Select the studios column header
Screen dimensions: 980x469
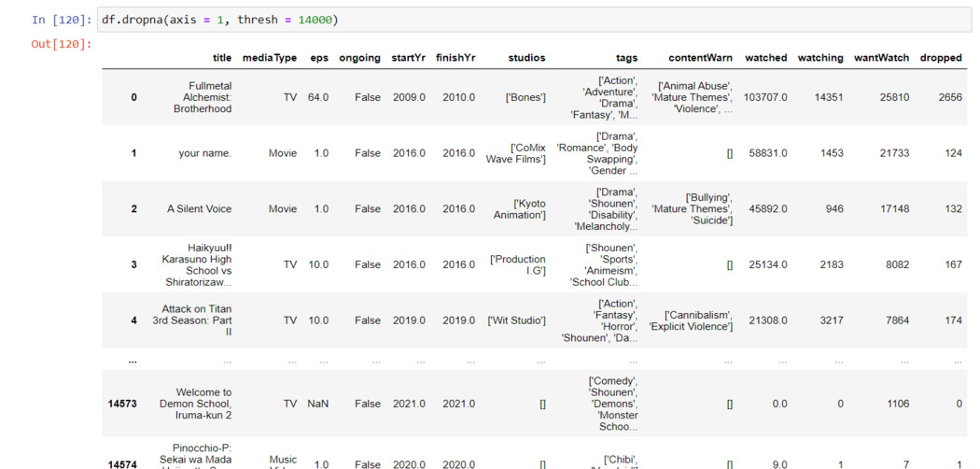(526, 58)
